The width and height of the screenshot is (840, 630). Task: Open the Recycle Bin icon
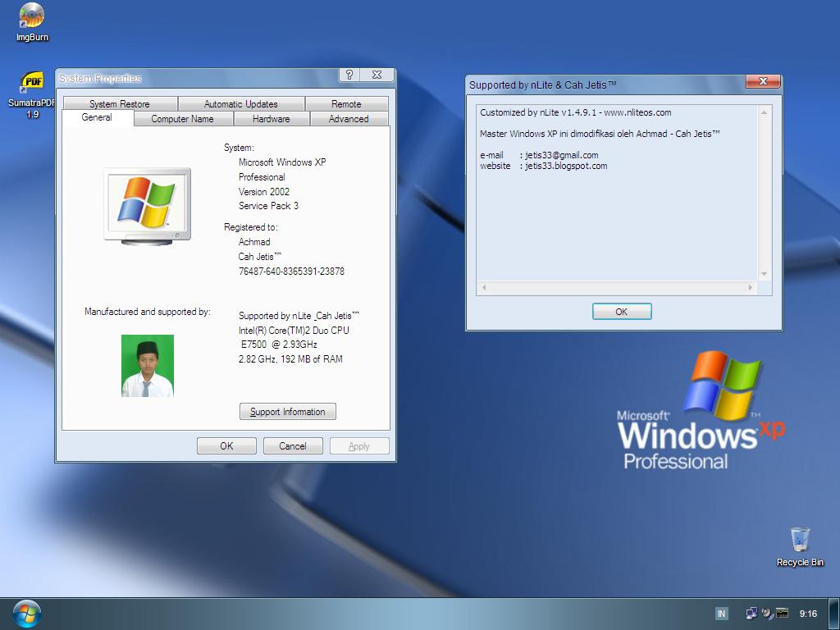tap(800, 546)
